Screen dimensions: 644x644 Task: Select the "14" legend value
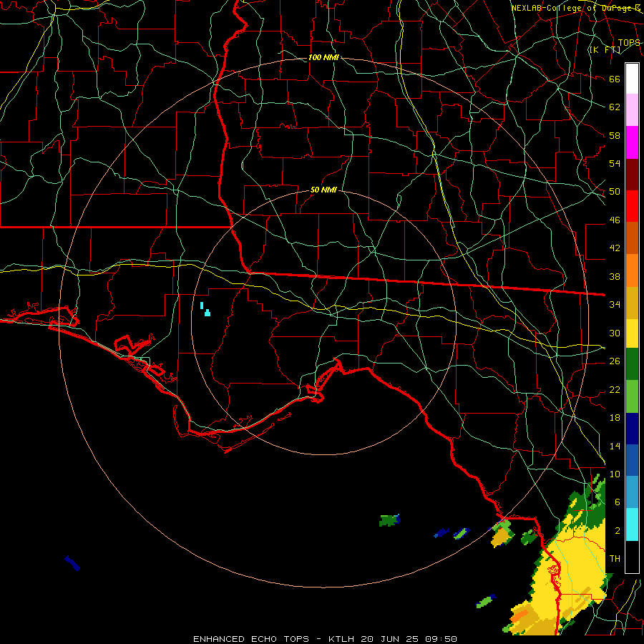[x=615, y=446]
